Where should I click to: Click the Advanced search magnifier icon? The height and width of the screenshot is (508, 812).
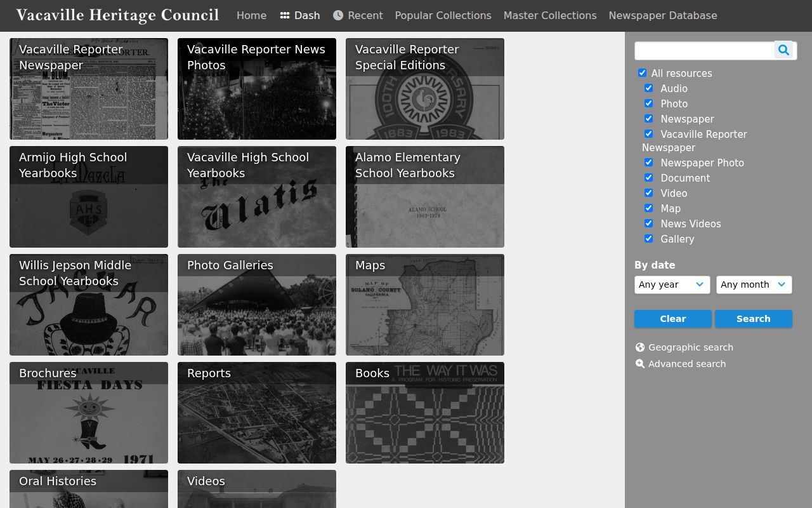pyautogui.click(x=640, y=364)
